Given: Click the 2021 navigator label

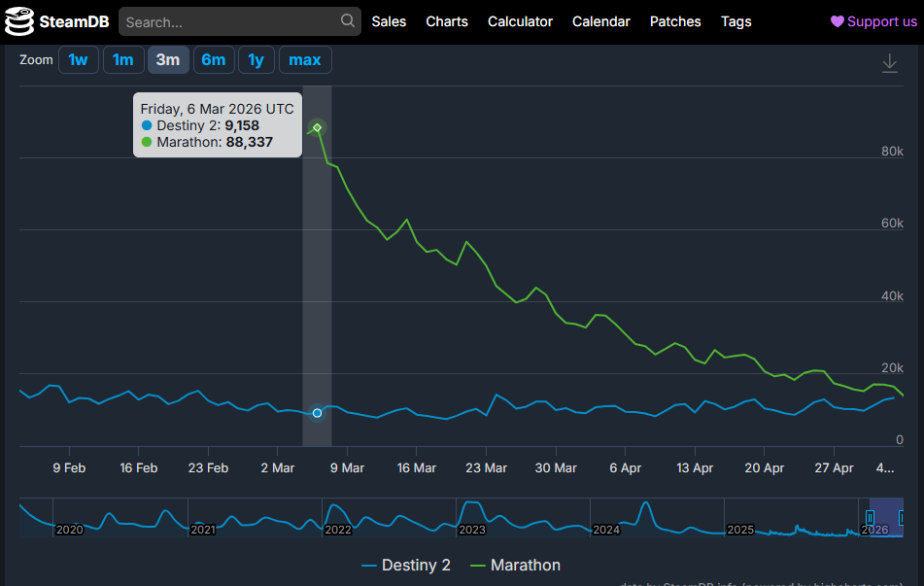Looking at the screenshot, I should tap(203, 530).
